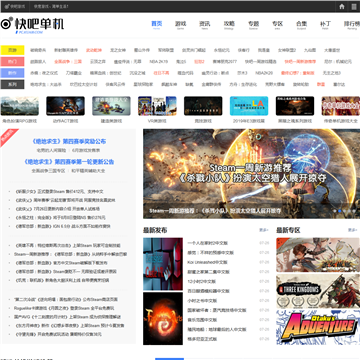The width and height of the screenshot is (360, 360).
Task: Click the dark 系列 category label
Action: tap(12, 84)
